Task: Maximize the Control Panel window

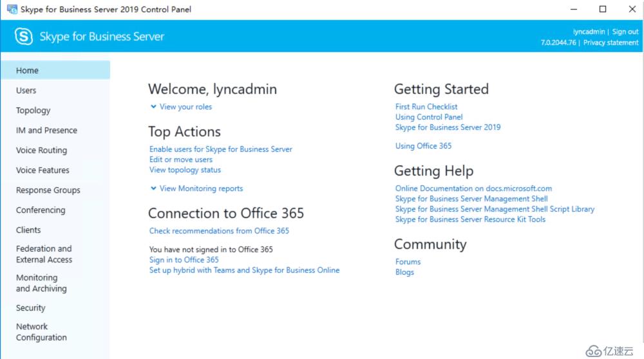Action: [x=603, y=9]
